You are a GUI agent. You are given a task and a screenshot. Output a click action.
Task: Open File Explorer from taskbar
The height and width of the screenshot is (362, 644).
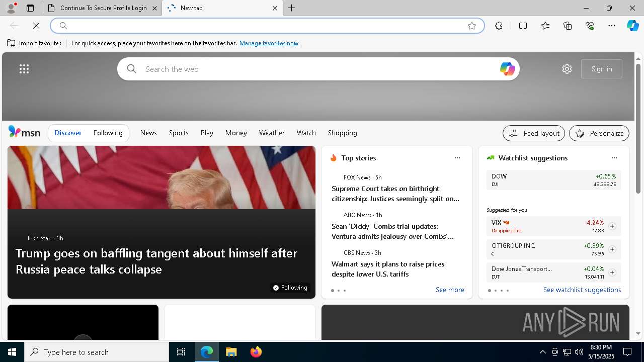(x=231, y=352)
